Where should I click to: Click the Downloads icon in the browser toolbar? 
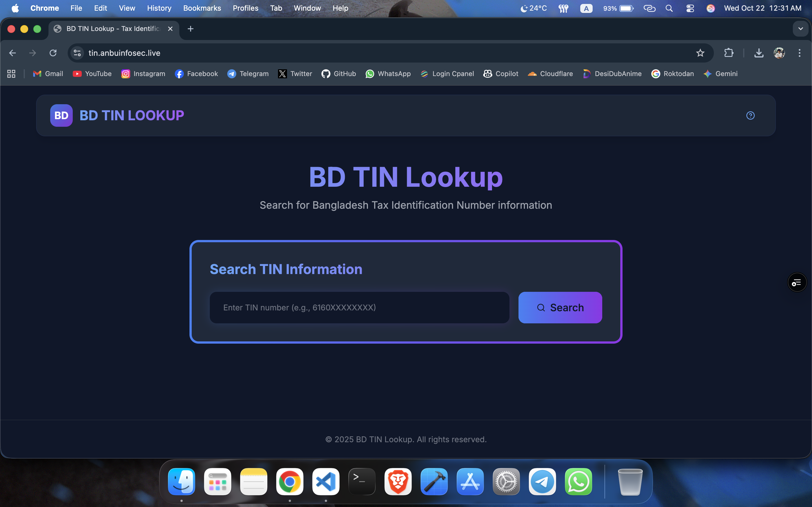click(x=759, y=53)
